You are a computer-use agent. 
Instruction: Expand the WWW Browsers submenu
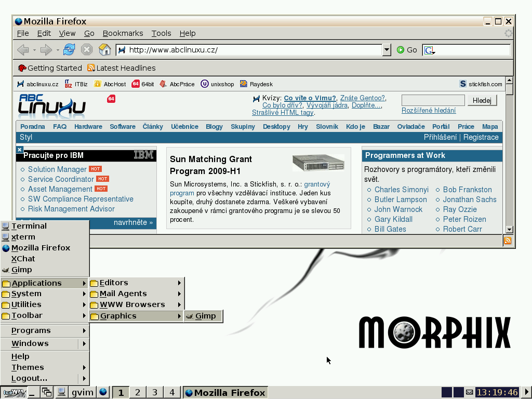pos(137,304)
